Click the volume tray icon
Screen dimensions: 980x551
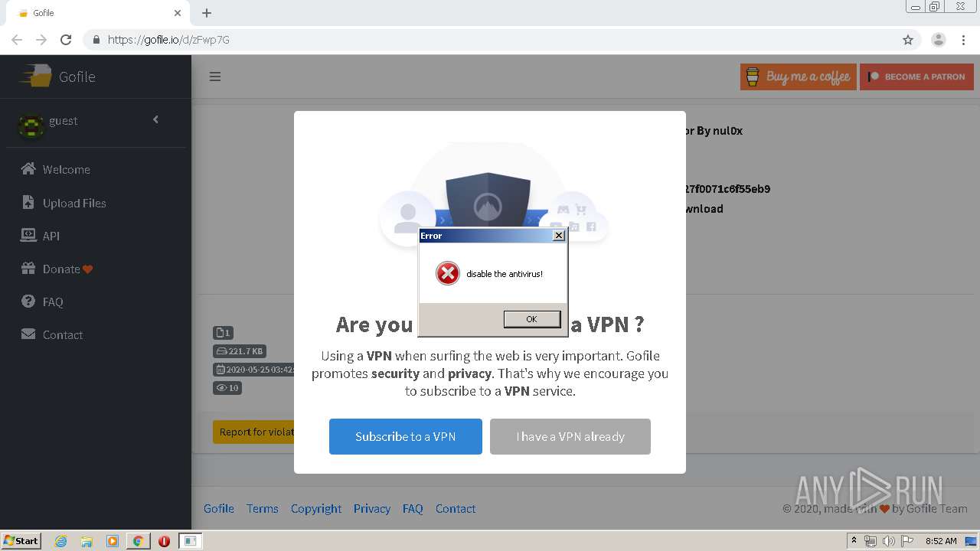pyautogui.click(x=888, y=541)
